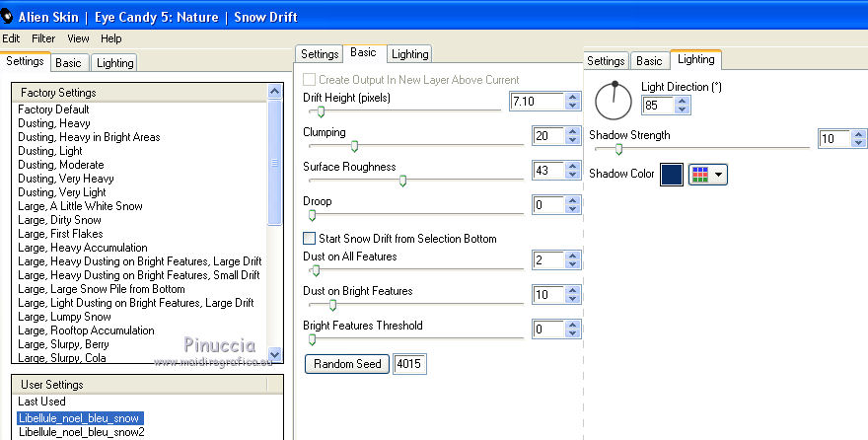Click the Light Direction value field

658,106
